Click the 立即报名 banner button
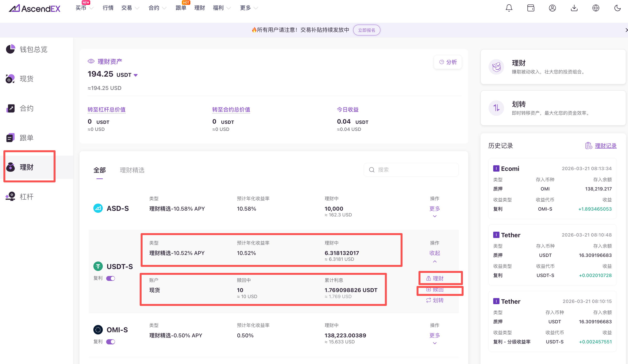Viewport: 628px width, 364px height. click(x=366, y=30)
